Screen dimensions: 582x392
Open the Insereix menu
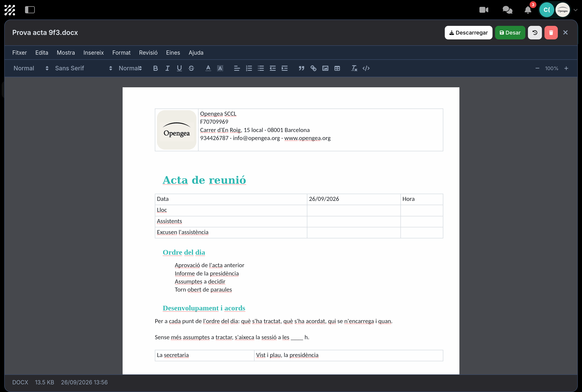click(x=94, y=53)
